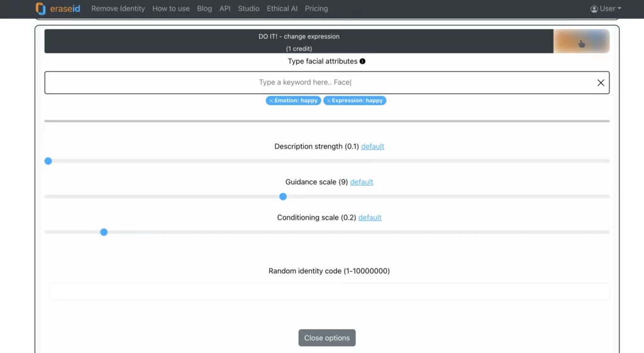Remove the Expression: happy tag
644x353 pixels.
click(x=328, y=101)
